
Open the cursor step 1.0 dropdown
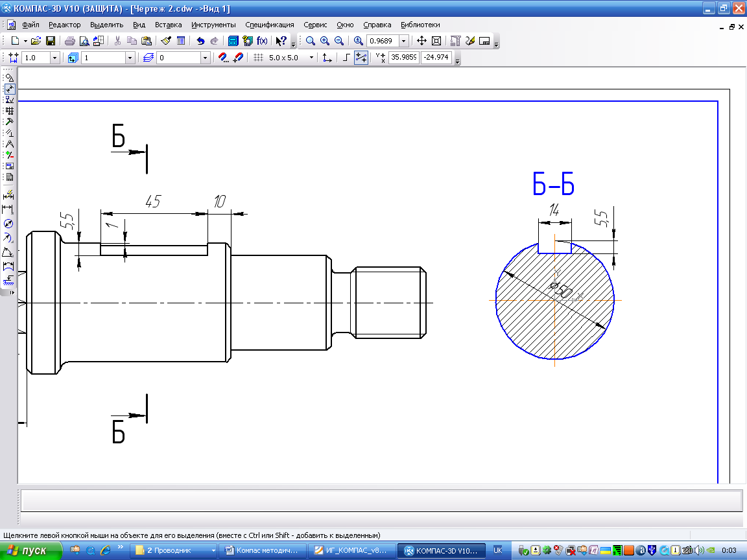coord(54,58)
